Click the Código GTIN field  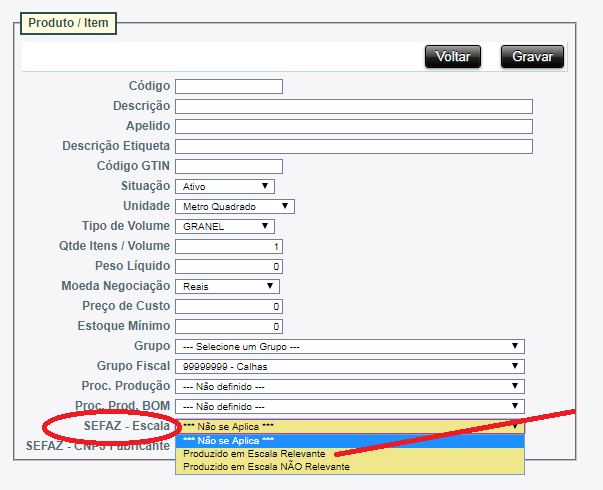[228, 166]
